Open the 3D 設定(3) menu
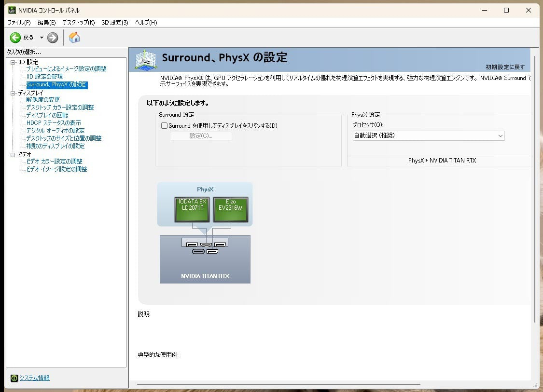543x392 pixels. click(115, 23)
